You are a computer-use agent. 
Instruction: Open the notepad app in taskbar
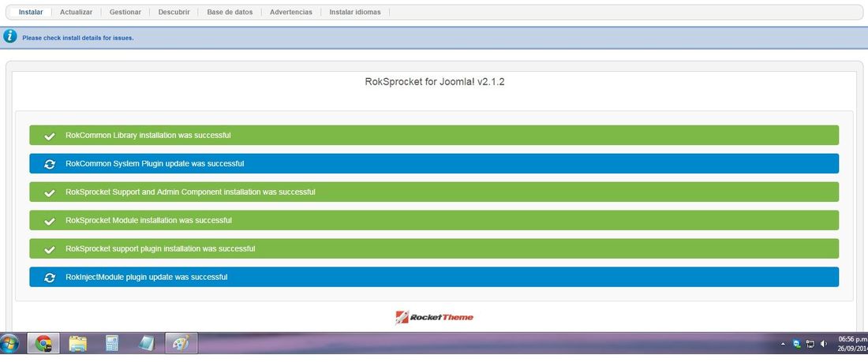[x=147, y=344]
